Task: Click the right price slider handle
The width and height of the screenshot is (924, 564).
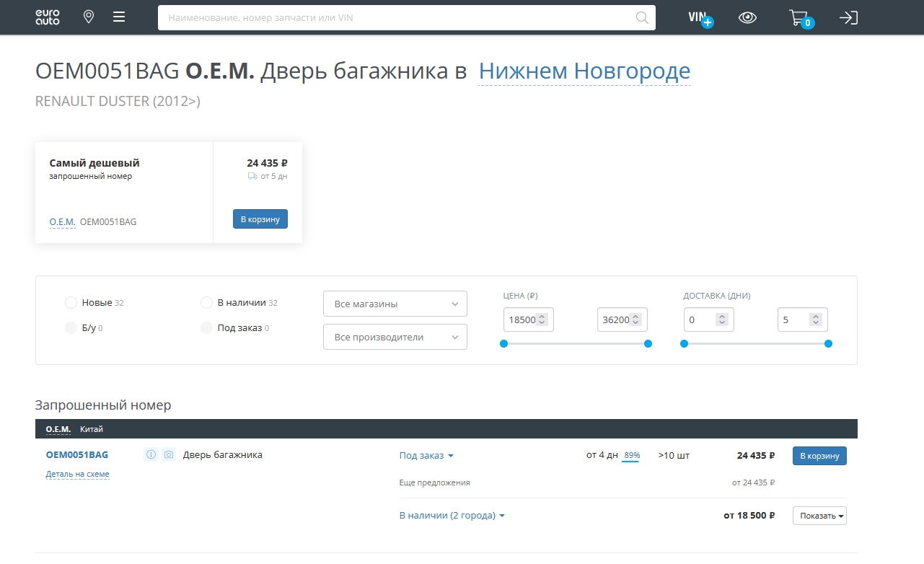Action: click(648, 343)
